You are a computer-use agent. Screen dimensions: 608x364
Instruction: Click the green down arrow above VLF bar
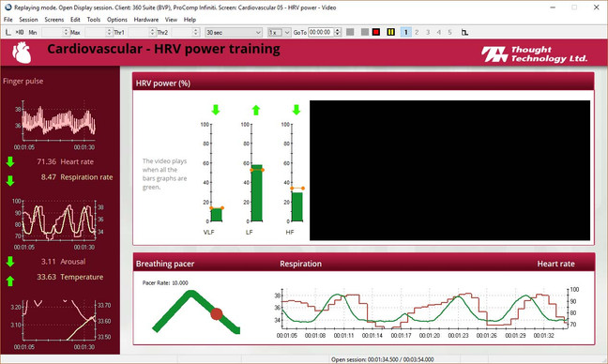pos(216,110)
